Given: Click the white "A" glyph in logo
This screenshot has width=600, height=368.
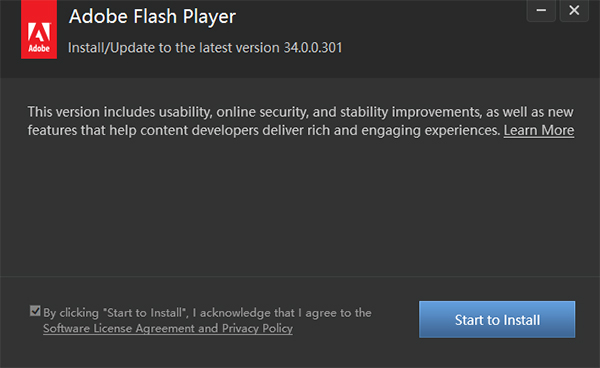Looking at the screenshot, I should (x=39, y=32).
